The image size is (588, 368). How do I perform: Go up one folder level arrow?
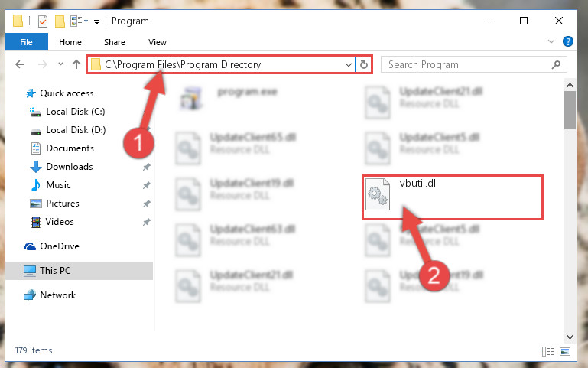coord(76,64)
